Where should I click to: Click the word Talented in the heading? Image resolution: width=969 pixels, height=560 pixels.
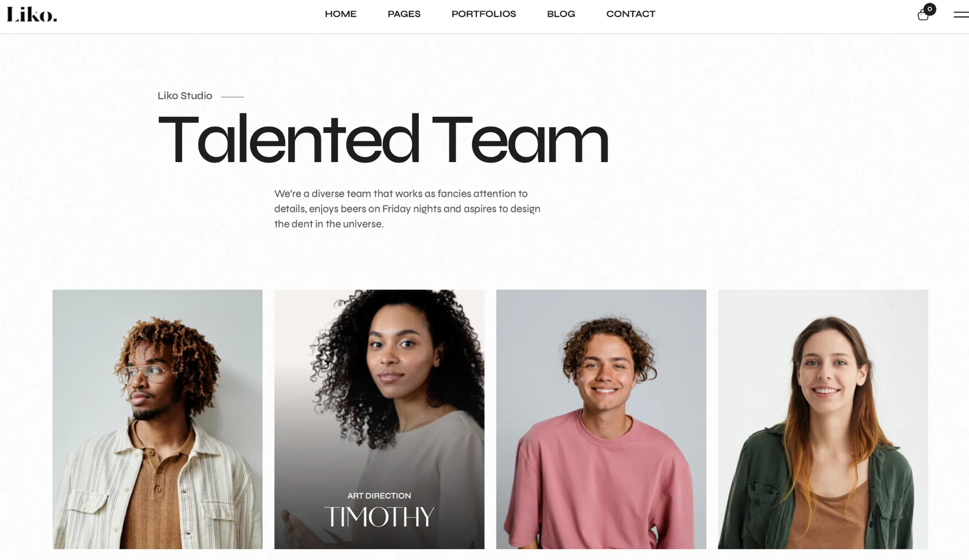(x=289, y=140)
